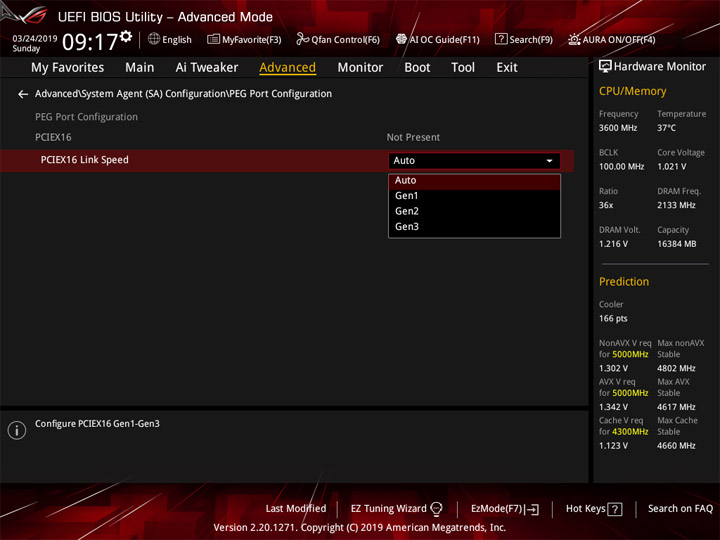Click the 1.302 V NonAVX requirement value
This screenshot has height=540, width=720.
click(613, 368)
